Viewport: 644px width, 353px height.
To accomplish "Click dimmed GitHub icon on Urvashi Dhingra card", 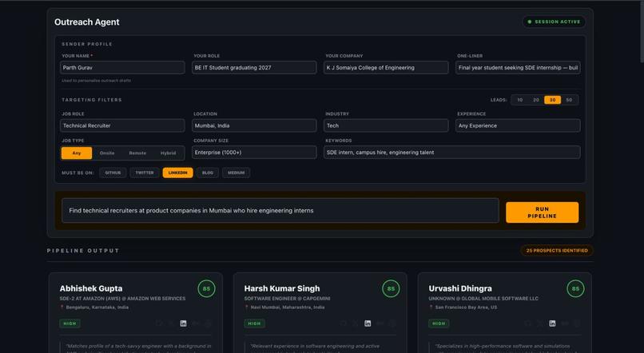I will click(528, 323).
